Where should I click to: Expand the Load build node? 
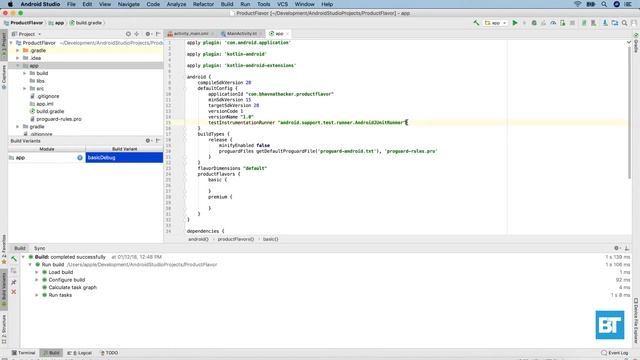[x=37, y=272]
